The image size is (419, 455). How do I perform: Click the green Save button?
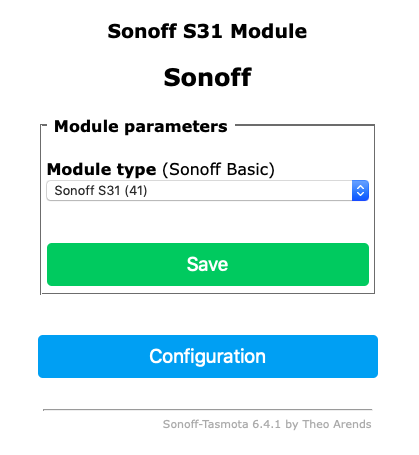coord(208,264)
